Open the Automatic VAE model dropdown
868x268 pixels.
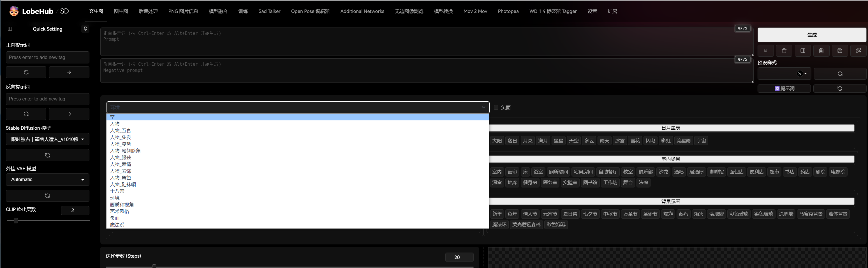47,180
